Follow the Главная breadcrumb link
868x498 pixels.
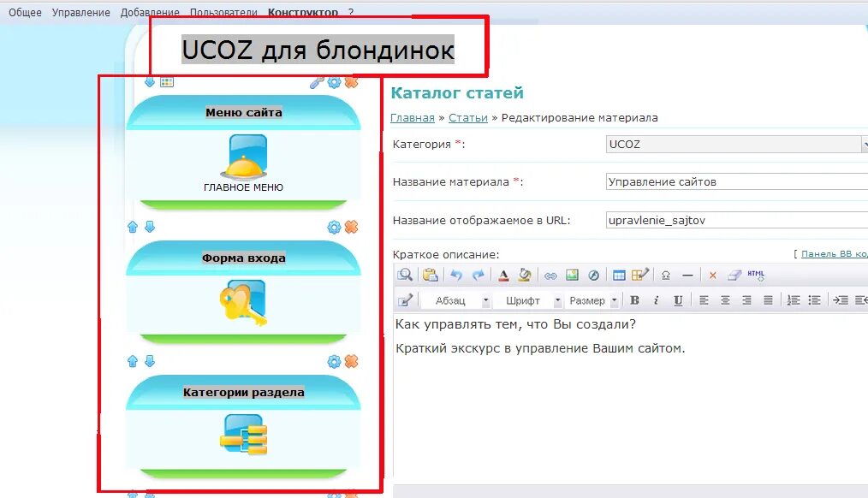click(x=413, y=118)
